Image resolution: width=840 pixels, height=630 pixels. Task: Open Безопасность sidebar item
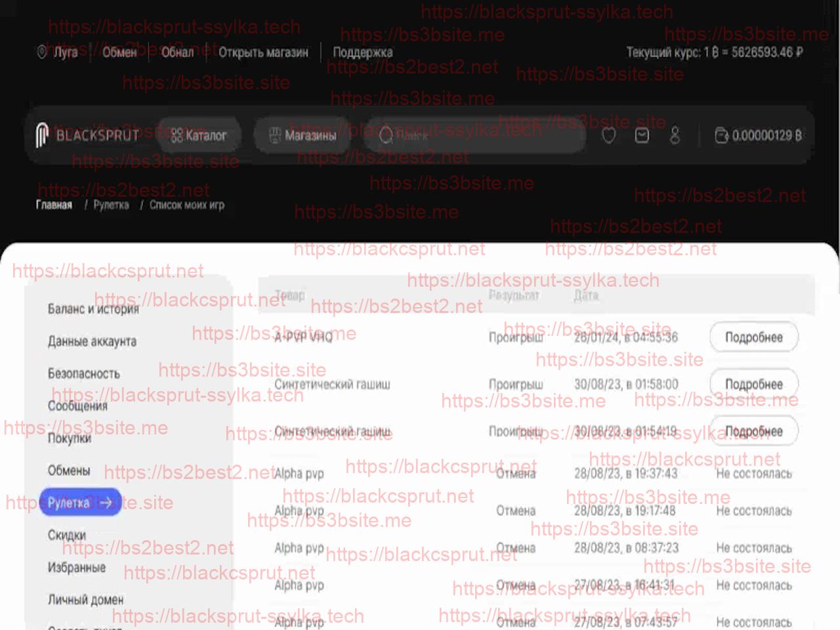(83, 373)
